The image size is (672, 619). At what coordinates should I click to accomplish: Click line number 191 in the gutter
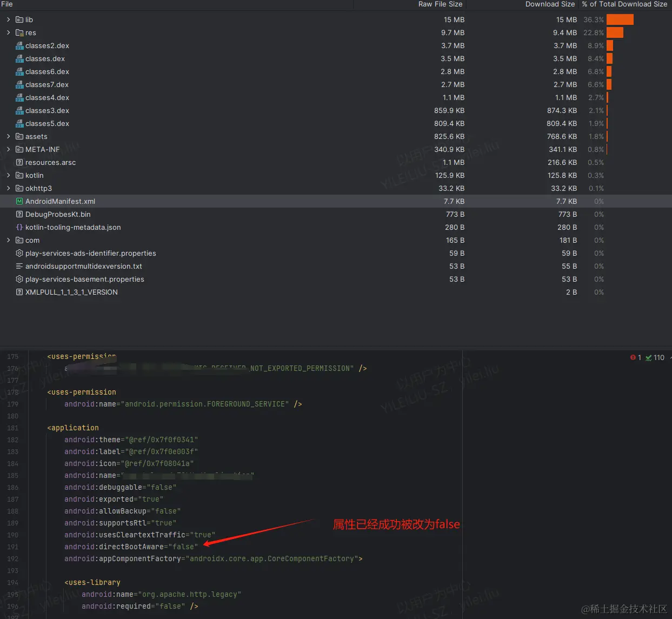(13, 547)
